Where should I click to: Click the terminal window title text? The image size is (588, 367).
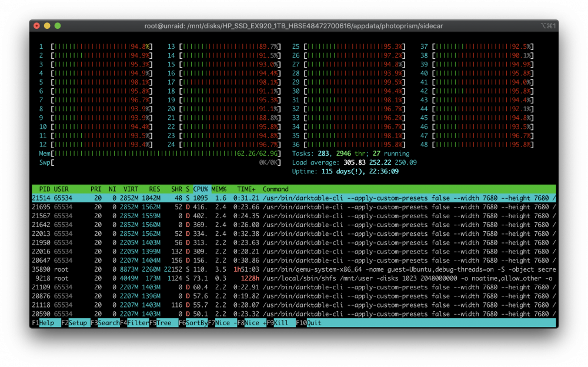(293, 26)
